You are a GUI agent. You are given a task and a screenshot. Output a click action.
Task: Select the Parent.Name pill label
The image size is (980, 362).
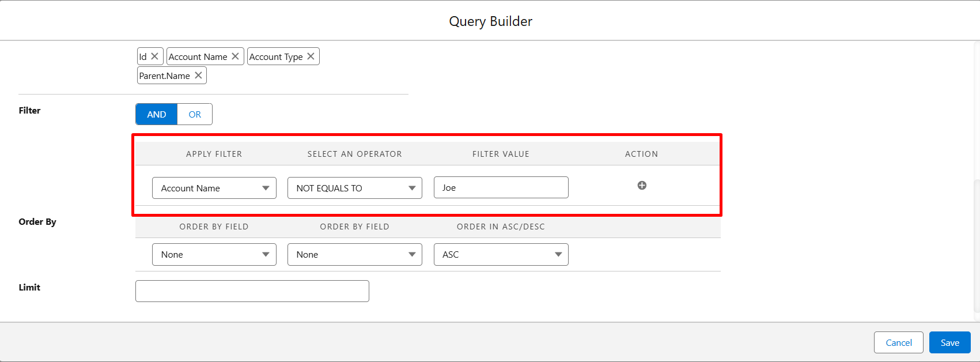point(165,76)
